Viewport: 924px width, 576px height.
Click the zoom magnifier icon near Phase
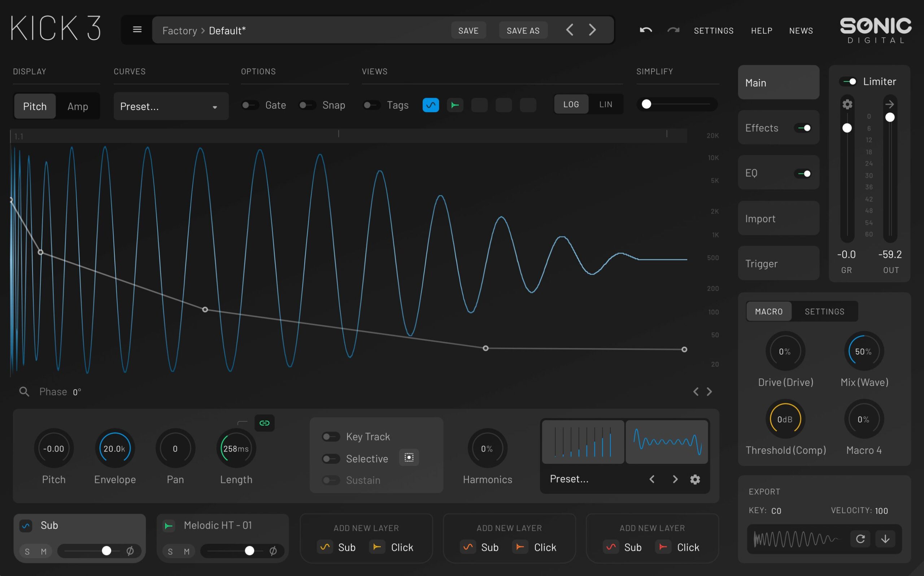(x=24, y=391)
